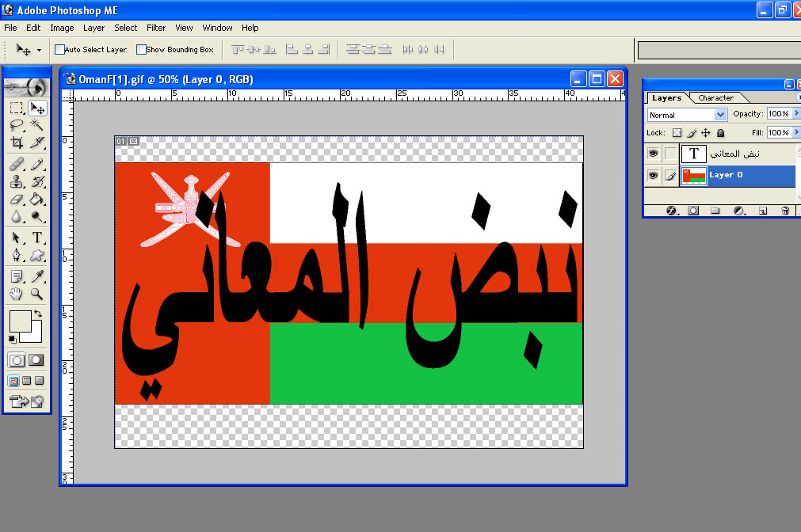Image resolution: width=801 pixels, height=532 pixels.
Task: Switch to Quick Mask mode
Action: pyautogui.click(x=36, y=360)
